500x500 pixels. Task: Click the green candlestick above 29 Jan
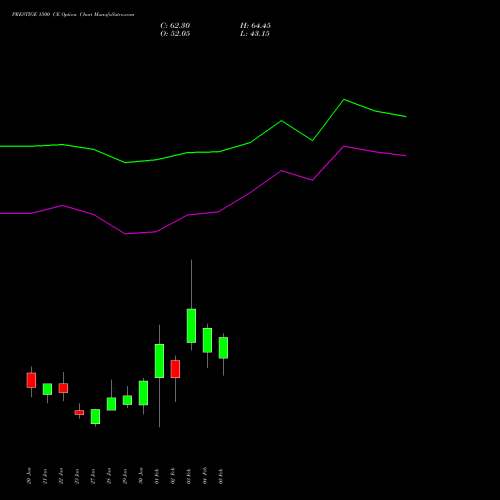click(x=127, y=400)
